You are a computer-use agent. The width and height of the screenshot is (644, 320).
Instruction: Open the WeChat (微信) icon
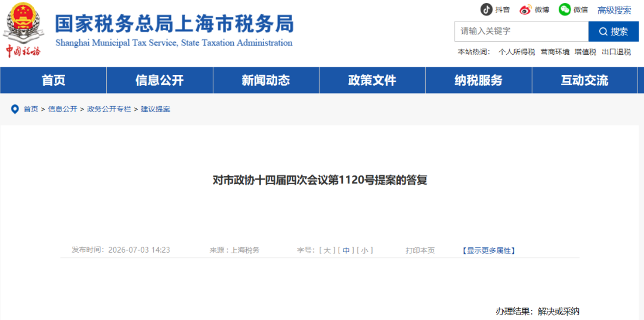pos(565,10)
